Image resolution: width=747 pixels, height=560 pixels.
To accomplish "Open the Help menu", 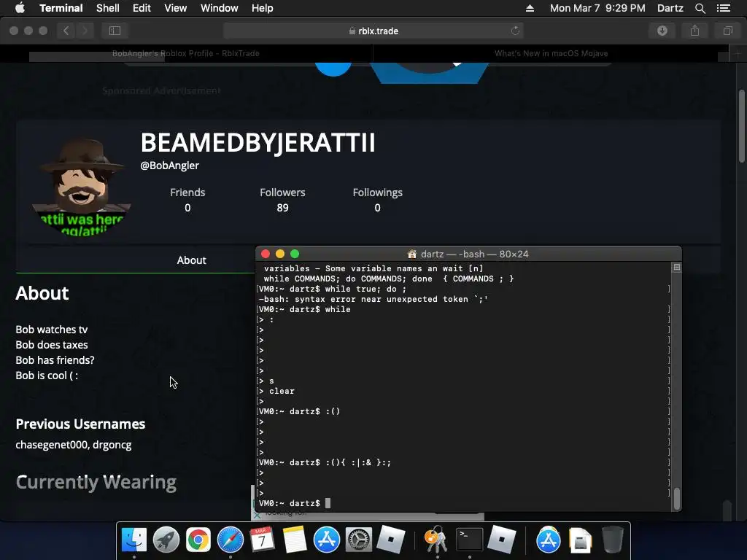I will [x=263, y=8].
